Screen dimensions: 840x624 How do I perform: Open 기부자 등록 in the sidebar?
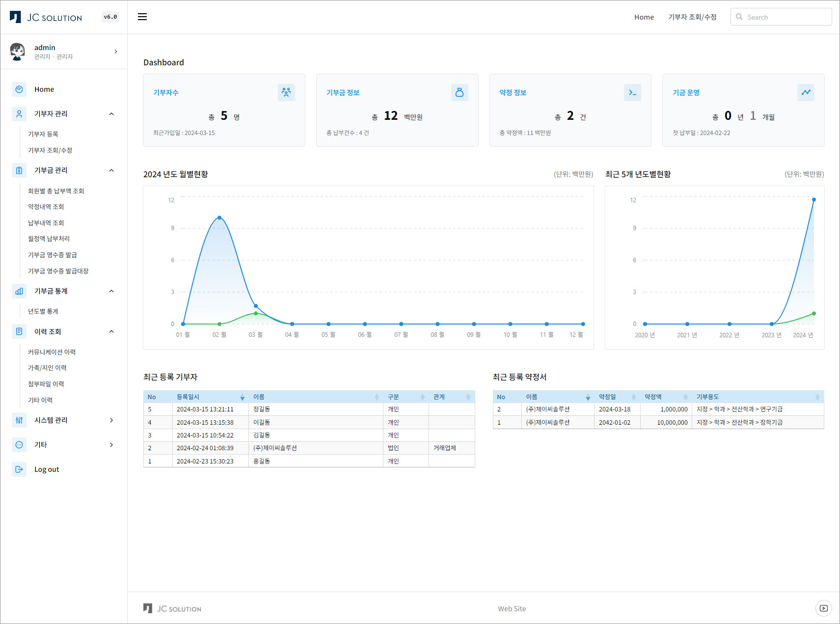tap(43, 134)
